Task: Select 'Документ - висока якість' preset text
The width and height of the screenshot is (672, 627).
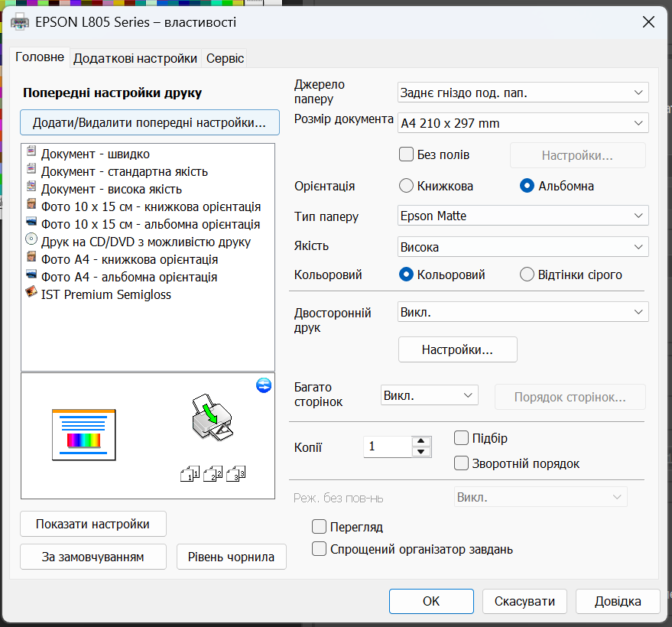Action: click(x=112, y=189)
